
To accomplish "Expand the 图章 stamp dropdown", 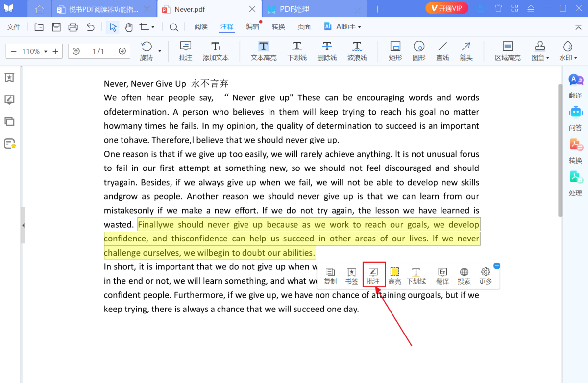I will coord(540,51).
